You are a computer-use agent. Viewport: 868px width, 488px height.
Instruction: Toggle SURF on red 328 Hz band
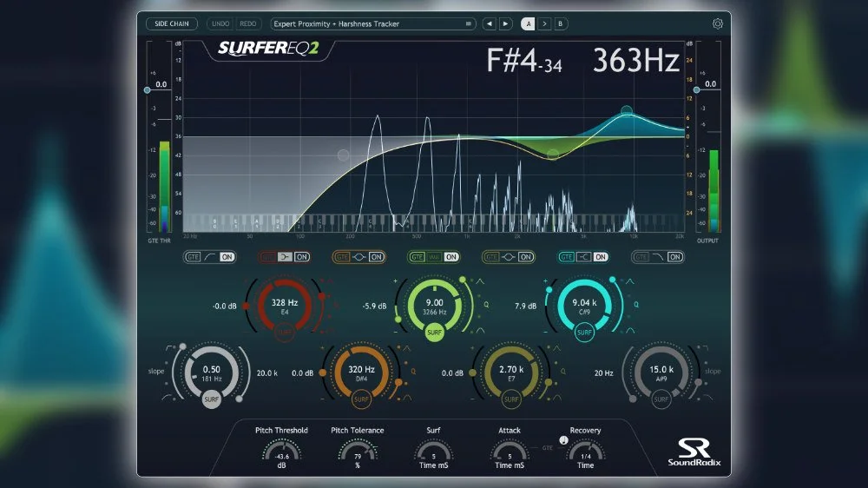[x=285, y=333]
